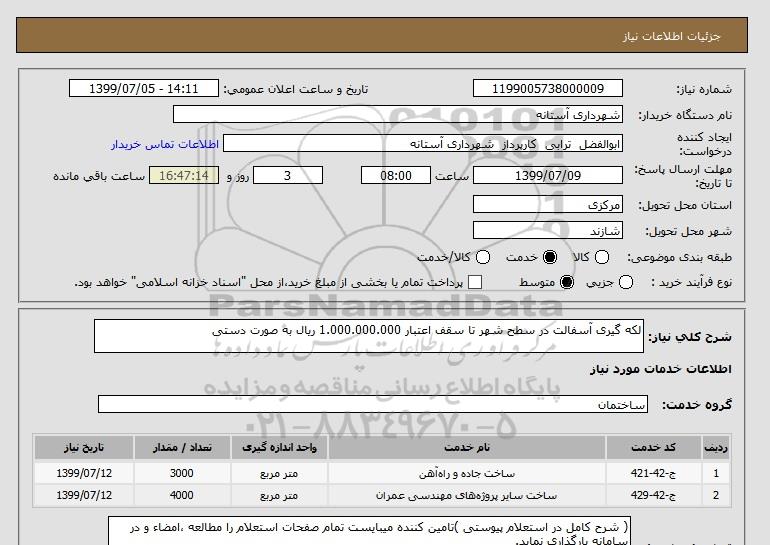The width and height of the screenshot is (770, 545).
Task: Click the طبقه بندی موضوعی label
Action: coord(679,257)
